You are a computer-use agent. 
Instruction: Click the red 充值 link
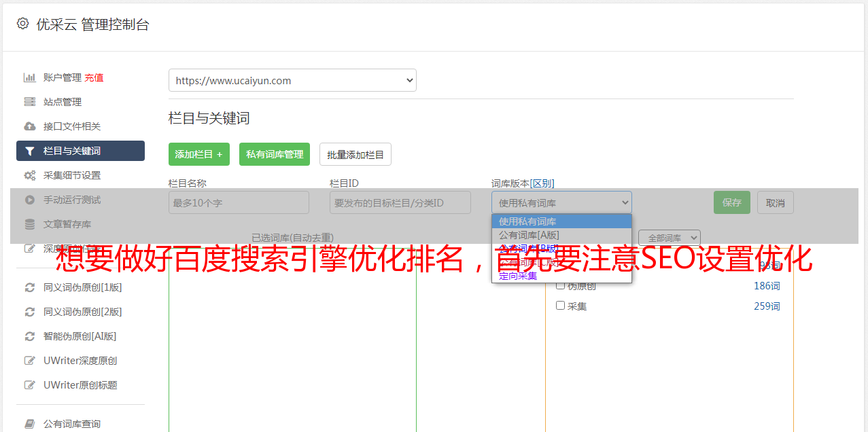[94, 77]
